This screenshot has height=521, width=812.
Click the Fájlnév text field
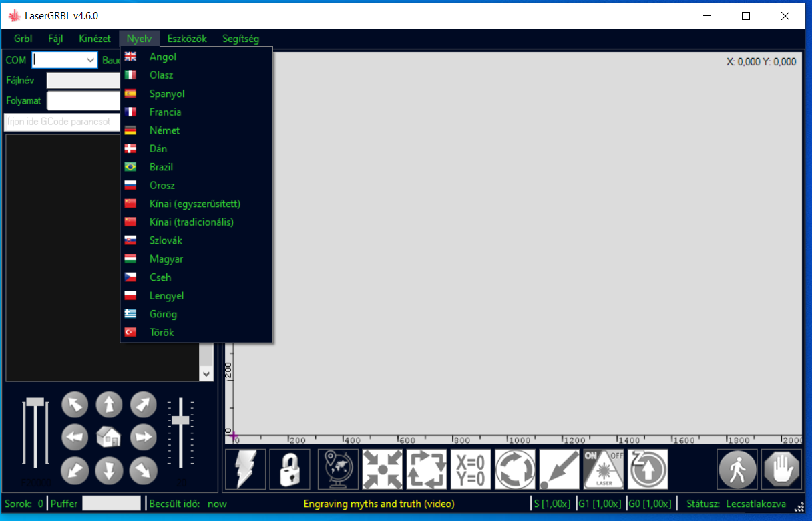pyautogui.click(x=83, y=81)
